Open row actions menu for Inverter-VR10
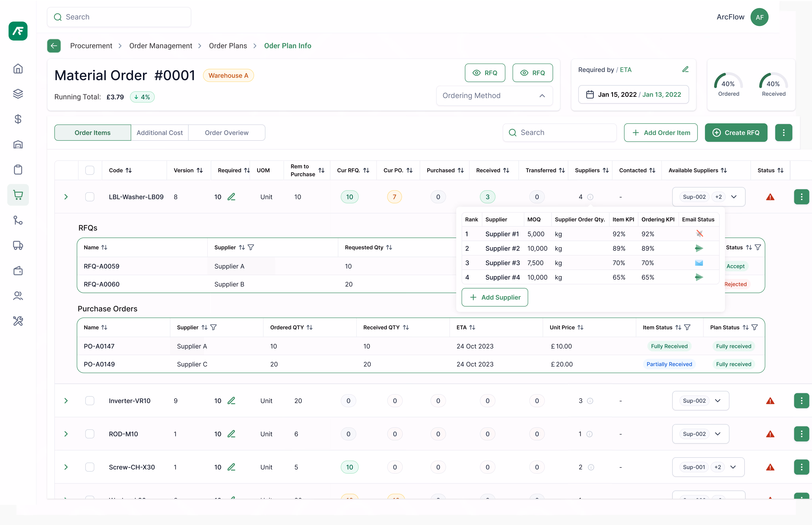812x525 pixels. click(801, 401)
